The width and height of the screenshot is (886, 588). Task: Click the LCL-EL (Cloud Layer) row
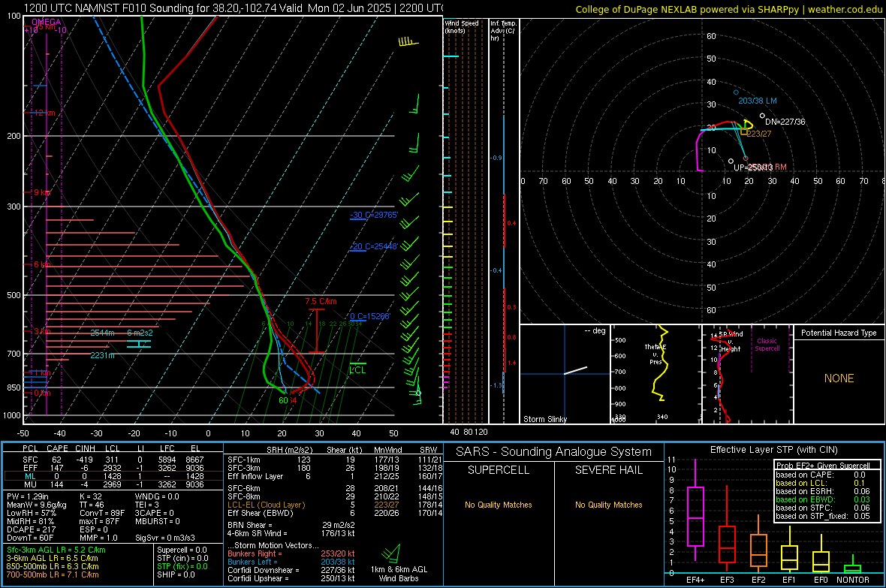click(x=333, y=505)
